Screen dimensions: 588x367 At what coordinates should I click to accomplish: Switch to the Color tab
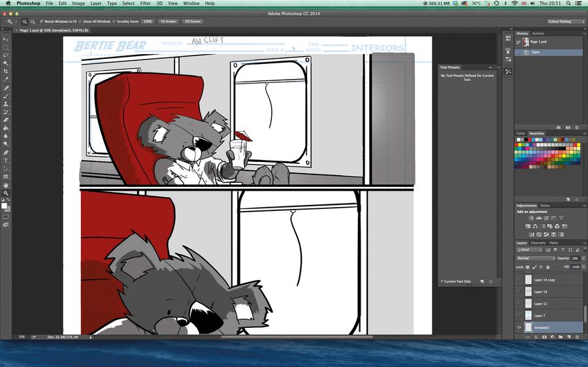pyautogui.click(x=521, y=133)
